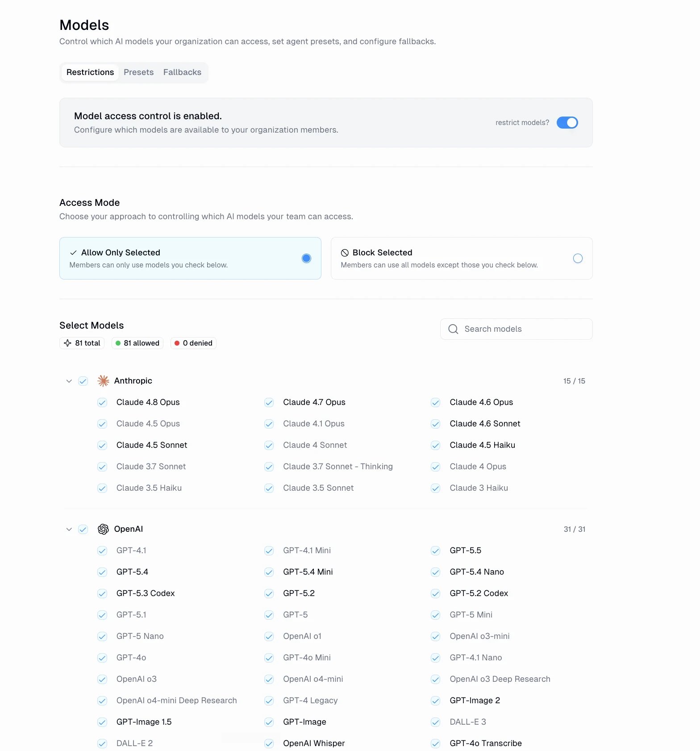Uncheck Claude 4.7 Opus checkbox
This screenshot has height=751, width=700.
(x=269, y=402)
